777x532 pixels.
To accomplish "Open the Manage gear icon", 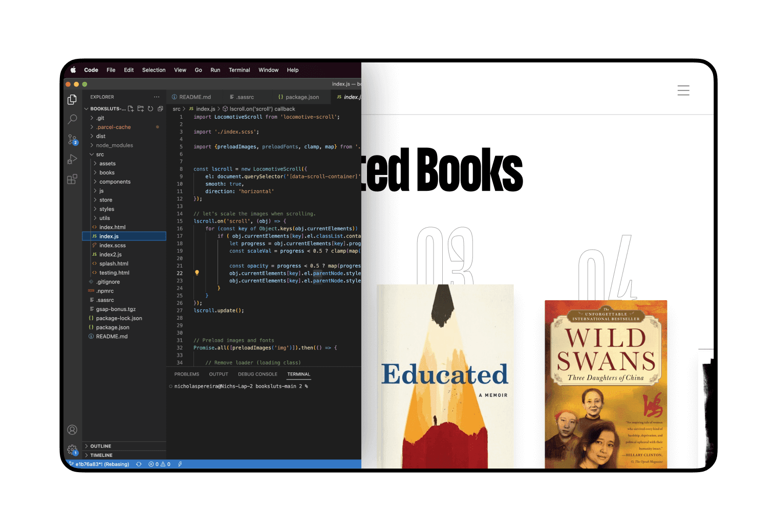I will pos(72,450).
